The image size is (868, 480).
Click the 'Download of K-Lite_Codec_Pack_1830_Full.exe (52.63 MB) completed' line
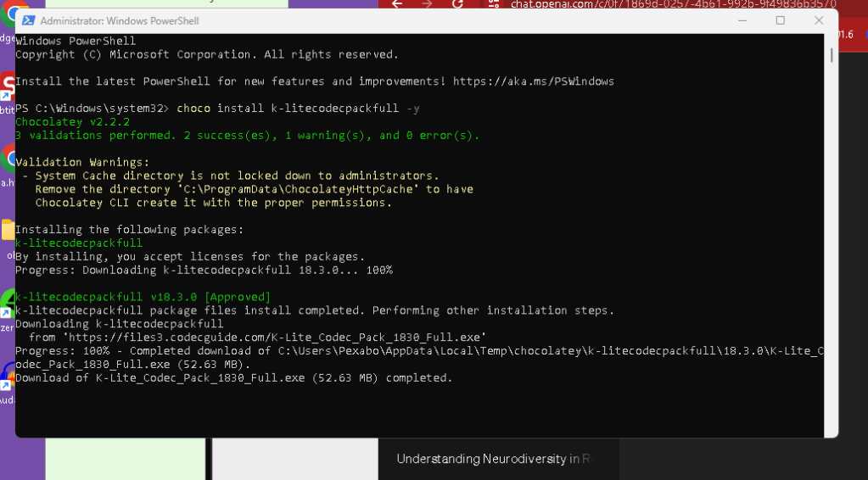[233, 377]
